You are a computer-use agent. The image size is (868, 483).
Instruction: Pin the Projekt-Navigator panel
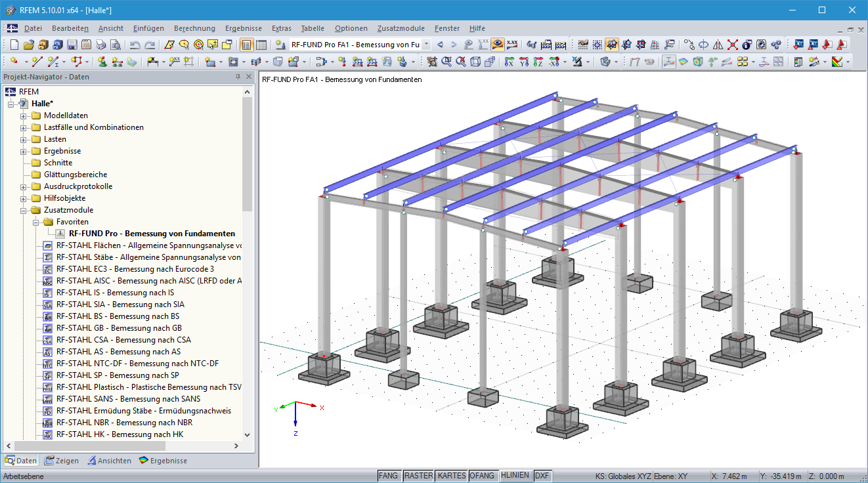[x=238, y=77]
